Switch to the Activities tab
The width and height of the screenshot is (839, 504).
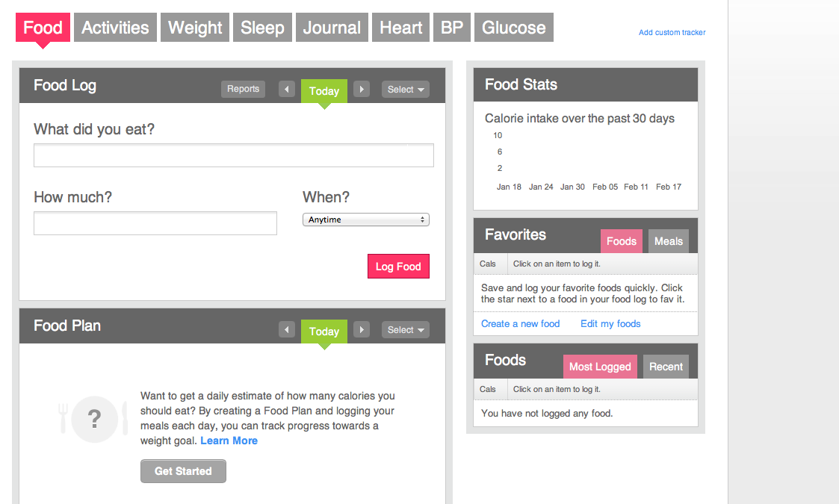(115, 28)
